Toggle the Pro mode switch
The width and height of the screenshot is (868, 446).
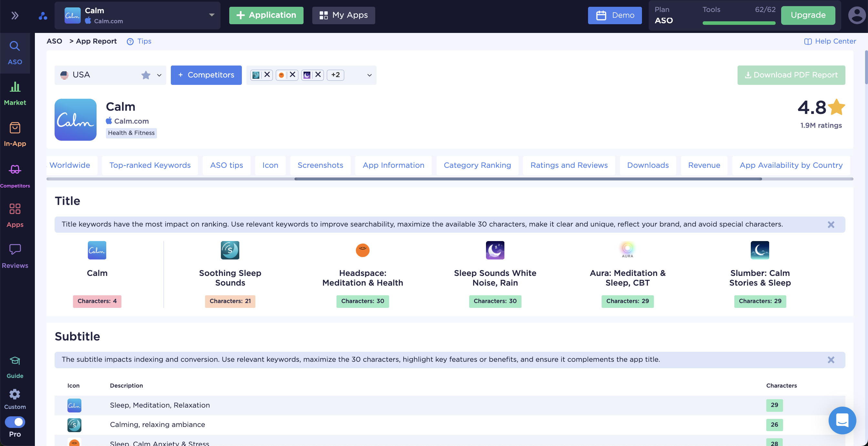pyautogui.click(x=15, y=422)
